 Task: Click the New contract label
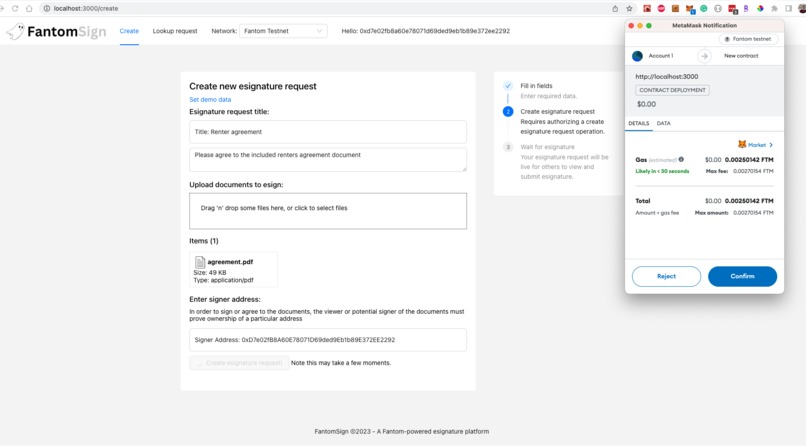click(x=741, y=56)
